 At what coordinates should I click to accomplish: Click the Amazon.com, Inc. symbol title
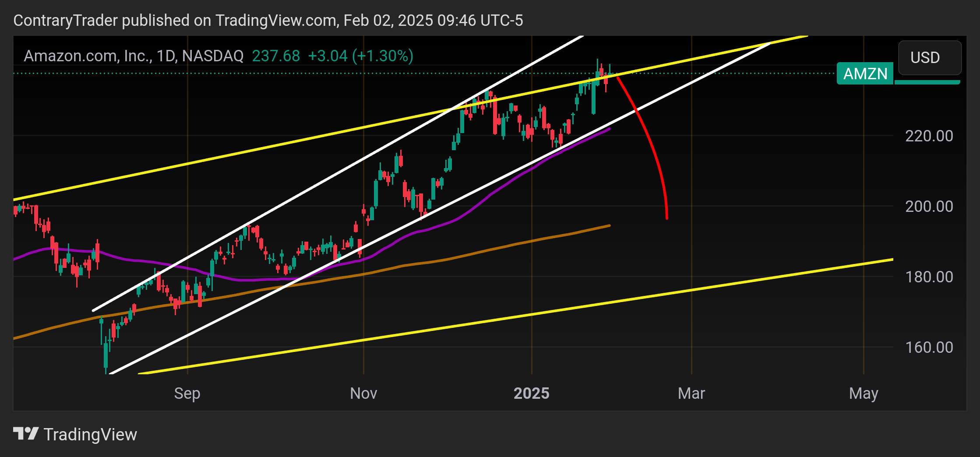click(134, 56)
